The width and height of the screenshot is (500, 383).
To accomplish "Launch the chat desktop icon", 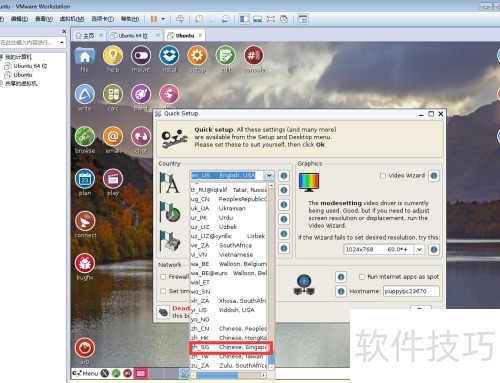I will click(141, 137).
